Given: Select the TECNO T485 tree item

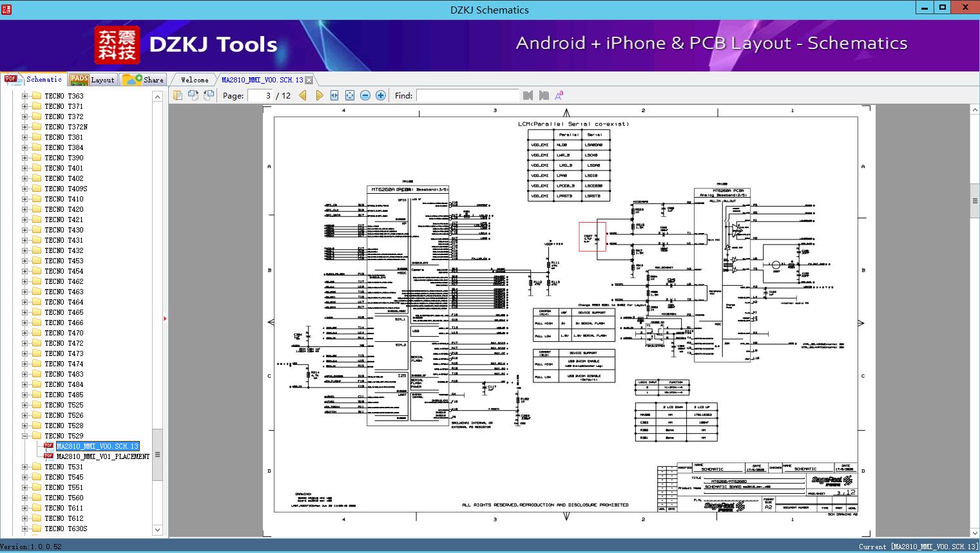Looking at the screenshot, I should pos(64,395).
